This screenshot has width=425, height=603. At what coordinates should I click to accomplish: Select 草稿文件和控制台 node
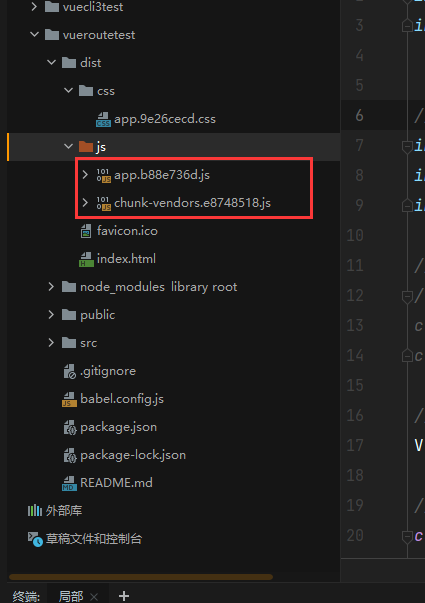[x=94, y=539]
